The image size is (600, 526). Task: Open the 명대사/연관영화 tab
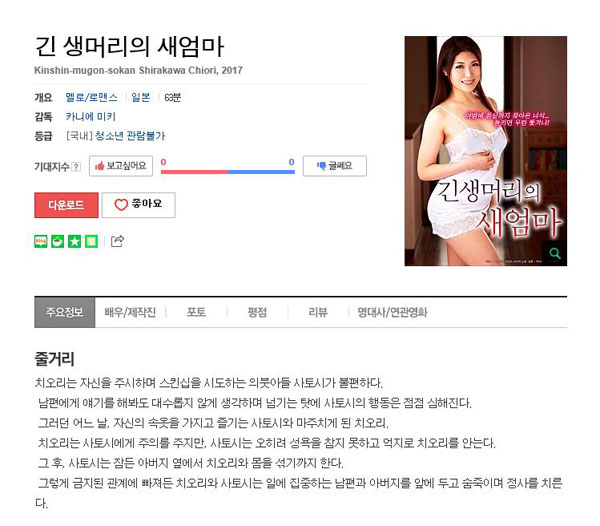[392, 312]
